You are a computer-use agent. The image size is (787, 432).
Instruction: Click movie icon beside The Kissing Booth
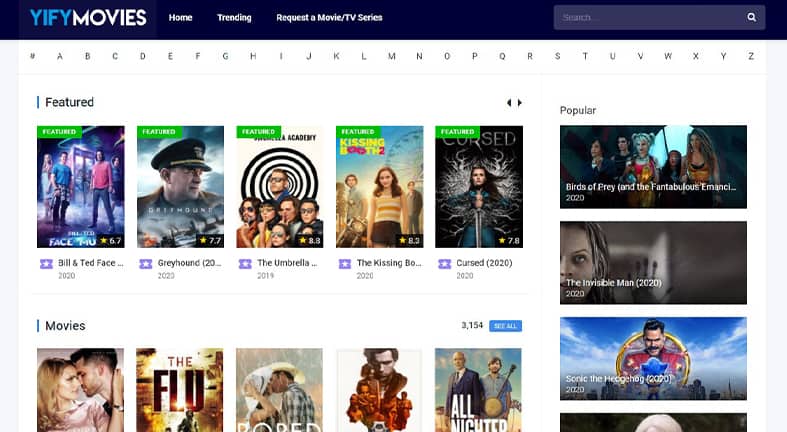pyautogui.click(x=345, y=263)
